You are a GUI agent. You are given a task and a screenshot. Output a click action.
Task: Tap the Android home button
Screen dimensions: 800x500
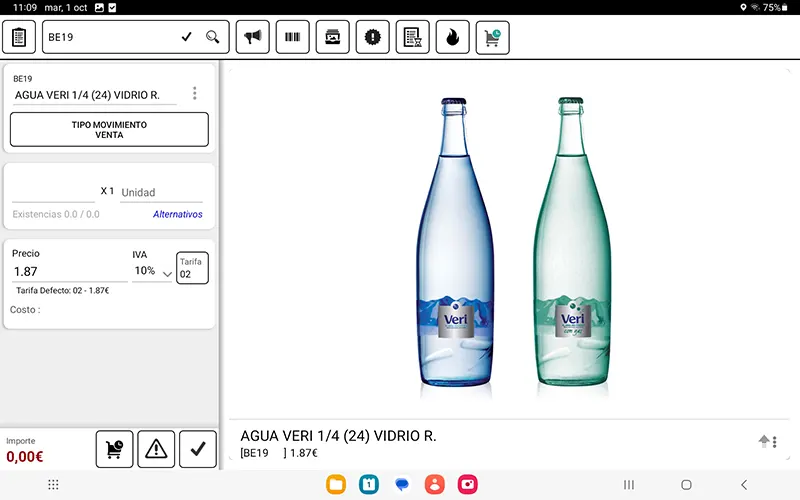pos(687,485)
